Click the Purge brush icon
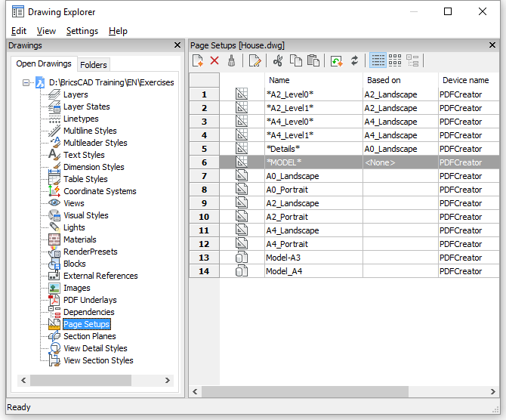506x420 pixels. coord(232,60)
